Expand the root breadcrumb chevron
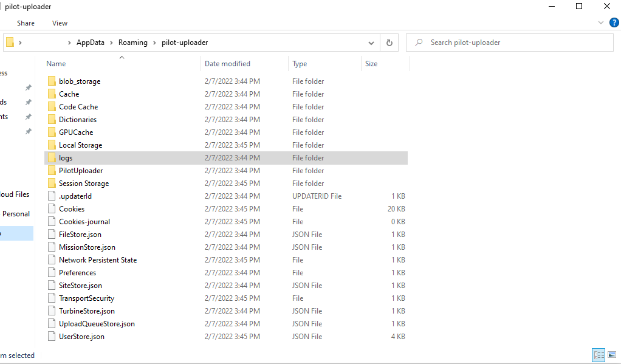621x364 pixels. pyautogui.click(x=20, y=43)
